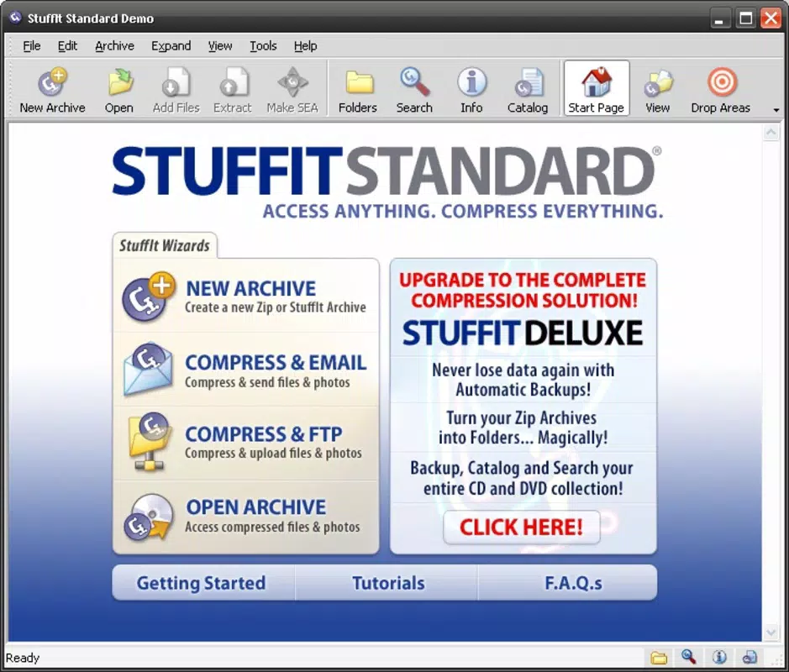
Task: Click "UPGRADE TO THE COMPLETE" headline
Action: [x=523, y=280]
